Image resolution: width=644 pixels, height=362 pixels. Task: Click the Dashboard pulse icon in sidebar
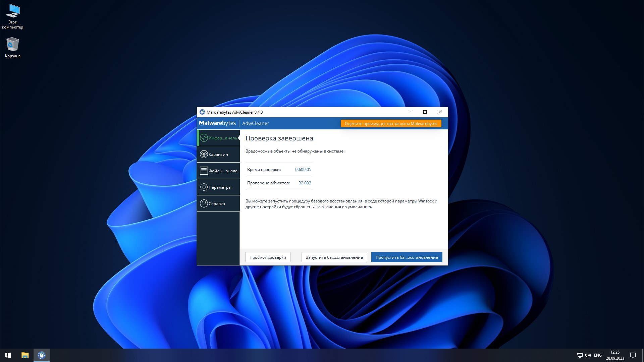[x=204, y=138]
